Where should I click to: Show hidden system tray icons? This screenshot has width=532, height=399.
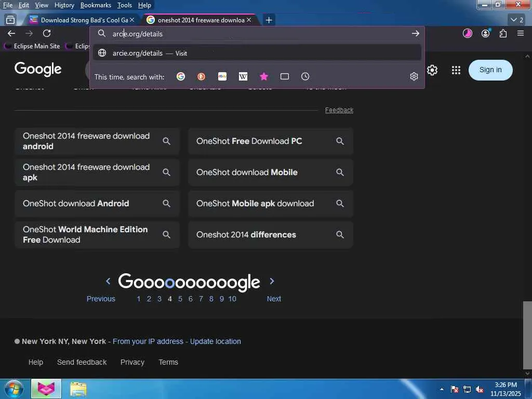pos(442,389)
